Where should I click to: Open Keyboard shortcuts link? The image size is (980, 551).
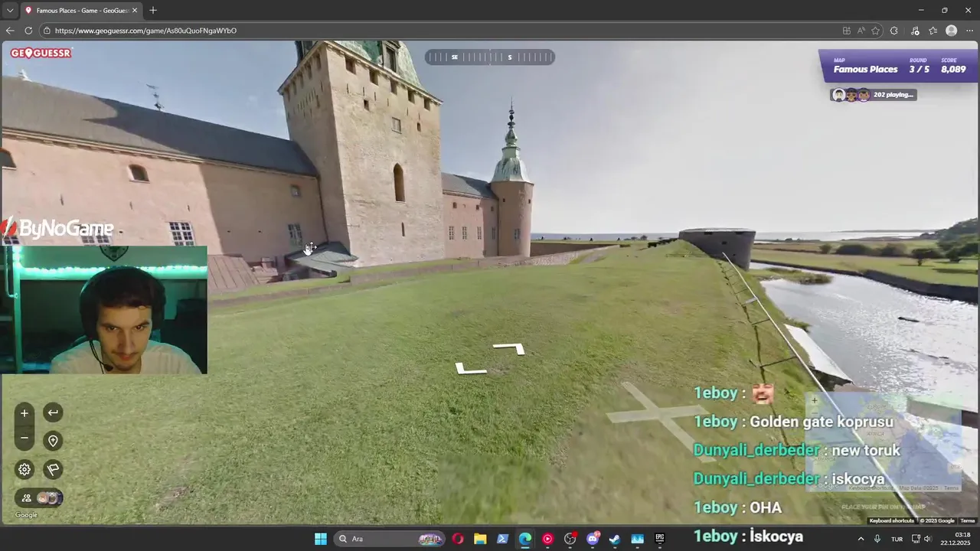tap(891, 520)
